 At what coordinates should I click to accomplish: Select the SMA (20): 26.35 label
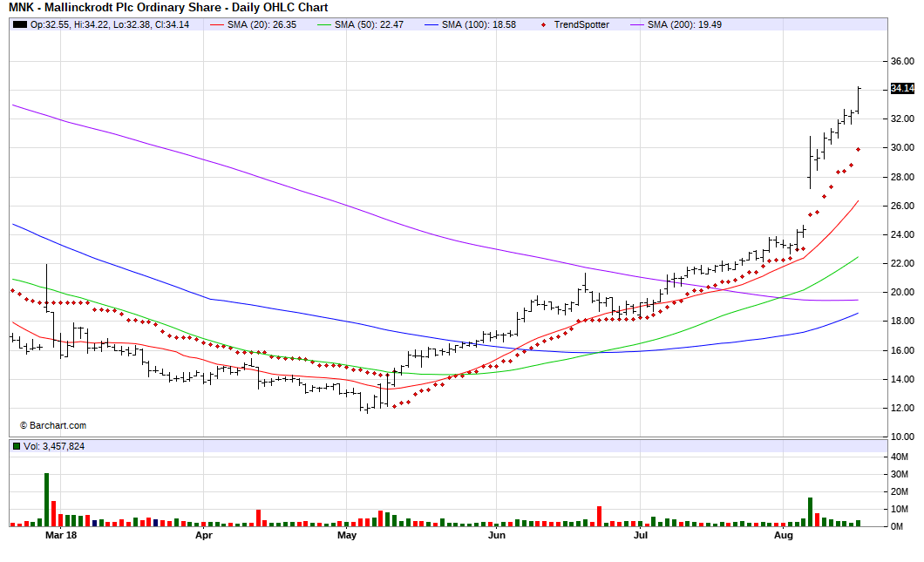coord(262,24)
